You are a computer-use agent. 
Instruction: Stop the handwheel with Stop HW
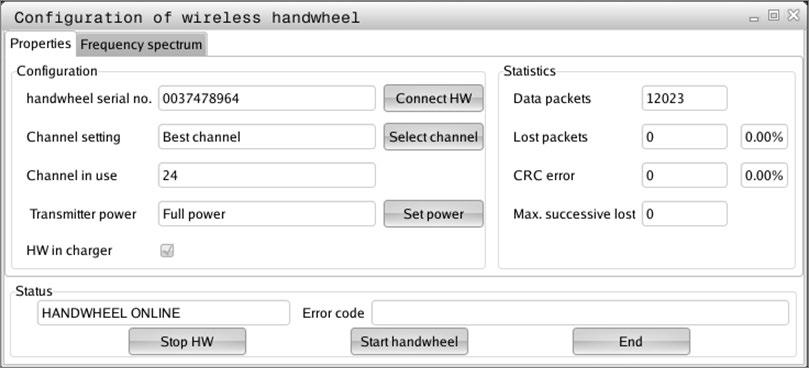[x=187, y=341]
